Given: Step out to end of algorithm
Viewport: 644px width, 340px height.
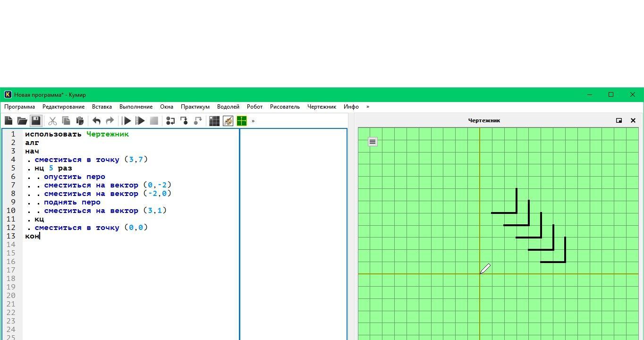Looking at the screenshot, I should pos(198,121).
